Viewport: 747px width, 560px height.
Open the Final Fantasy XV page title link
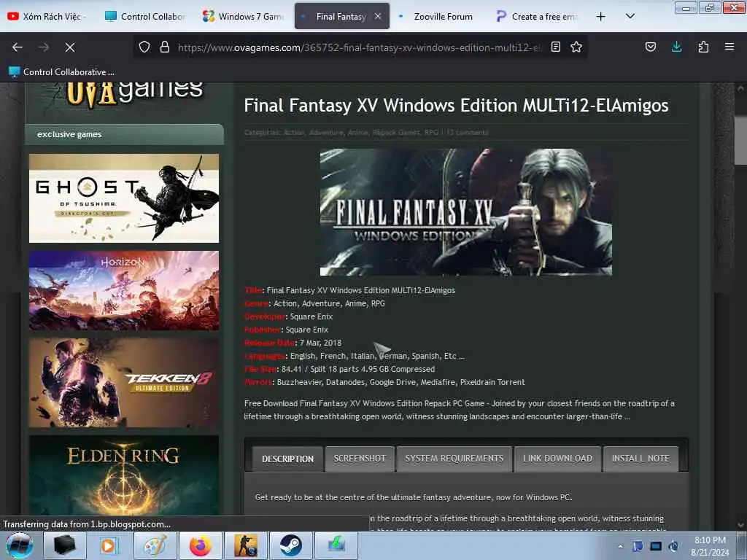[x=456, y=105]
